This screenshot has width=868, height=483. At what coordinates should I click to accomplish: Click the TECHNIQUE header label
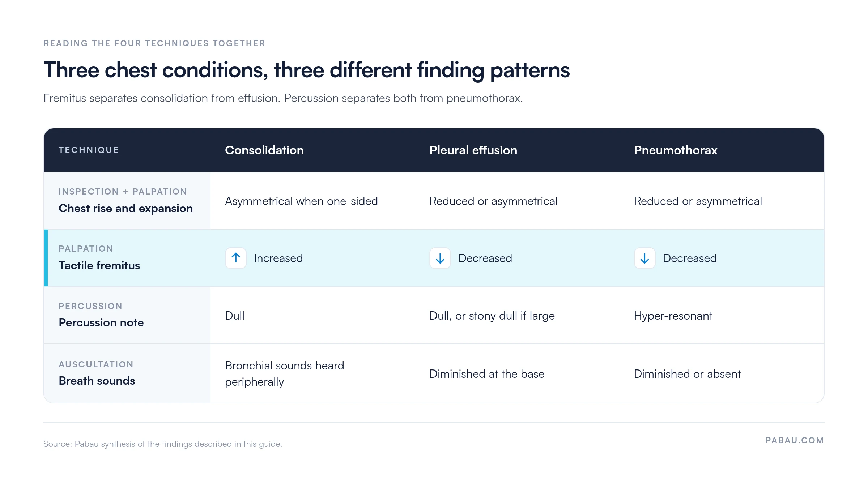tap(89, 150)
